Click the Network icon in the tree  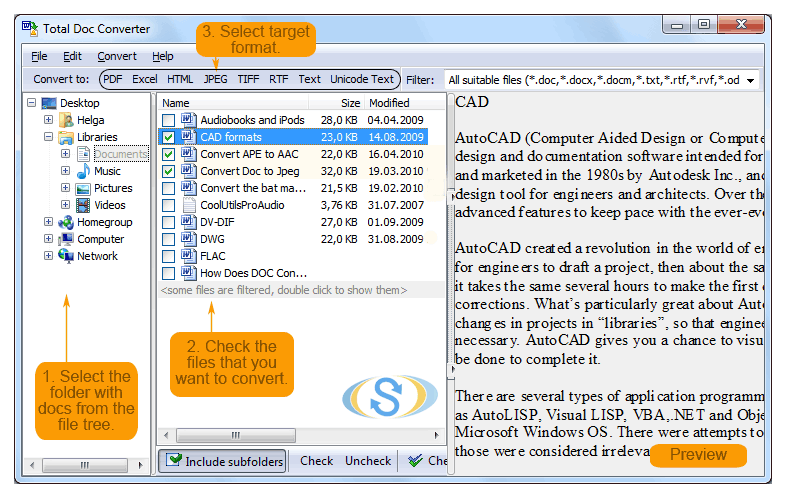click(x=66, y=256)
